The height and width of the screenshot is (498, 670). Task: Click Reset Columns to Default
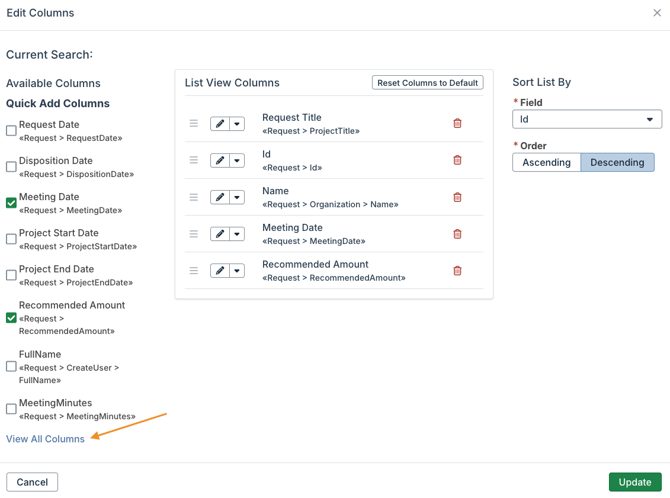pyautogui.click(x=427, y=83)
